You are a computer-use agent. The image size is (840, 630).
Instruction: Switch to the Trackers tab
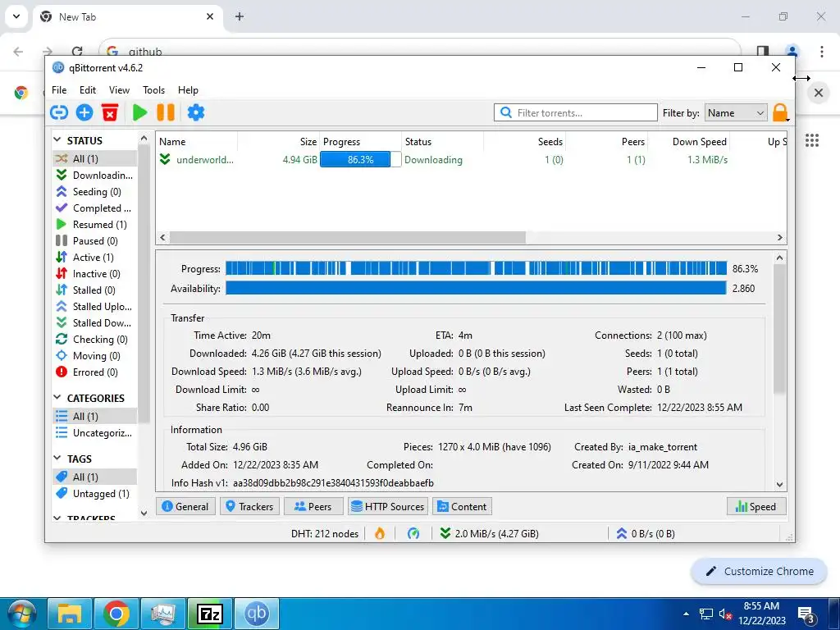coord(249,506)
